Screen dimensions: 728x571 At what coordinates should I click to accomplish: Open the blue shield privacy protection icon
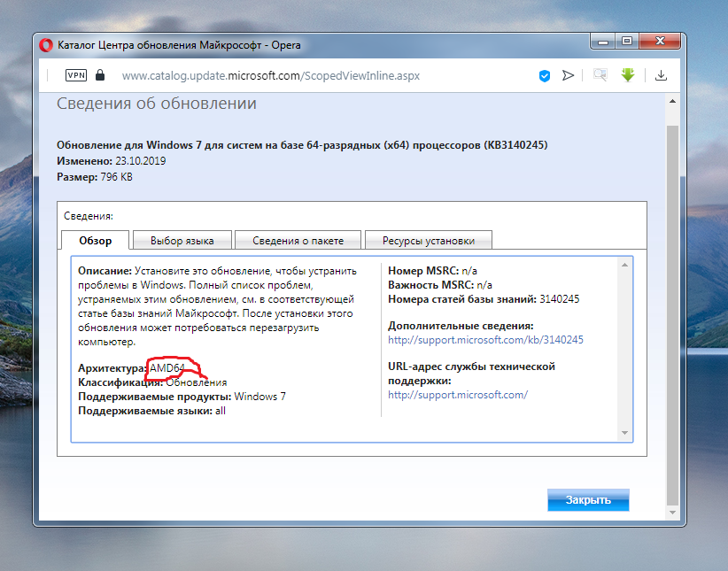(545, 75)
